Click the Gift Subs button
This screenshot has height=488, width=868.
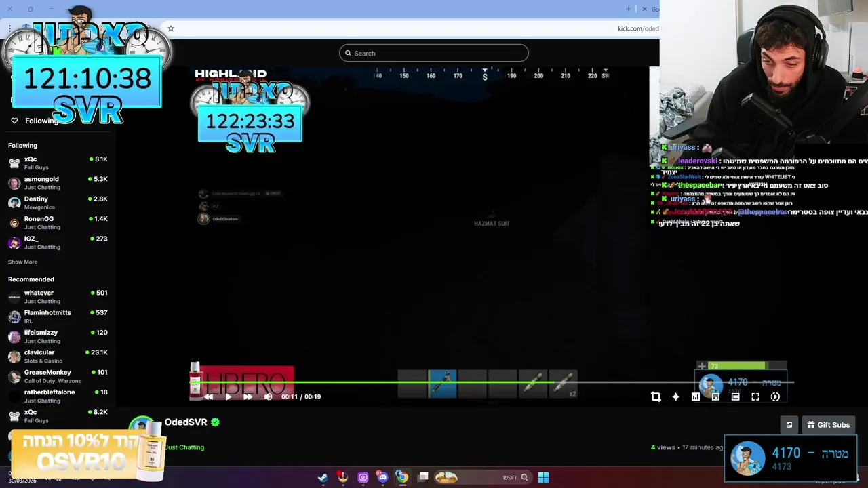(x=828, y=425)
